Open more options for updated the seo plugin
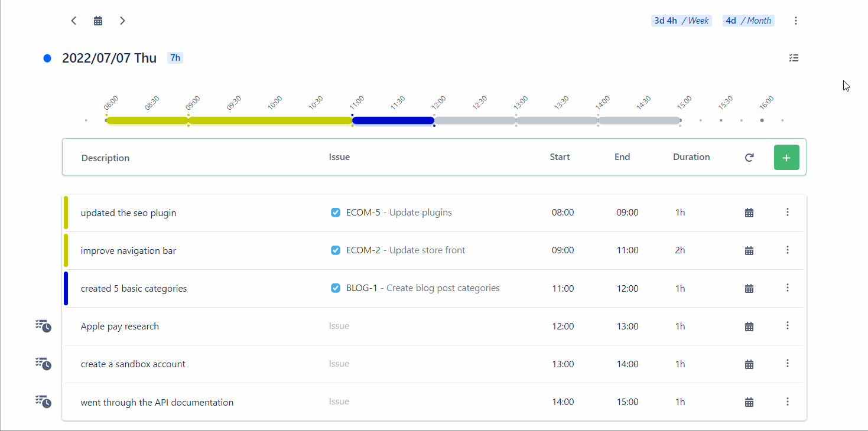868x431 pixels. 788,213
